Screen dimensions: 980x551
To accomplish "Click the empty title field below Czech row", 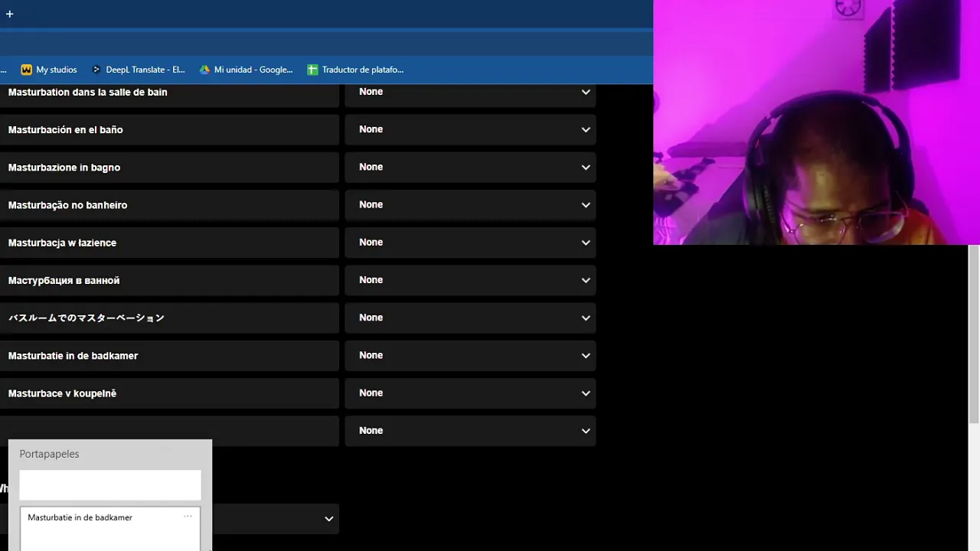I will click(169, 431).
